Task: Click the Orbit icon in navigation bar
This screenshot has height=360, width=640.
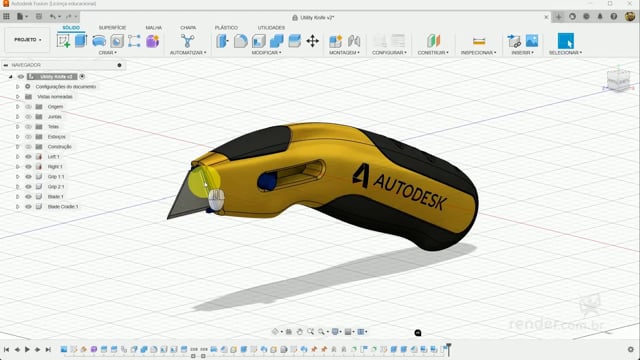Action: (276, 332)
